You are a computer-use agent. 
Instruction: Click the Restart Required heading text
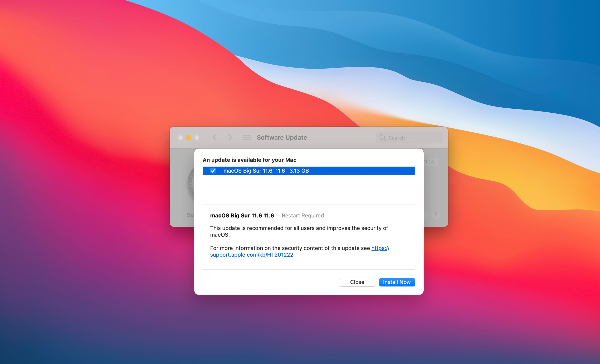303,216
